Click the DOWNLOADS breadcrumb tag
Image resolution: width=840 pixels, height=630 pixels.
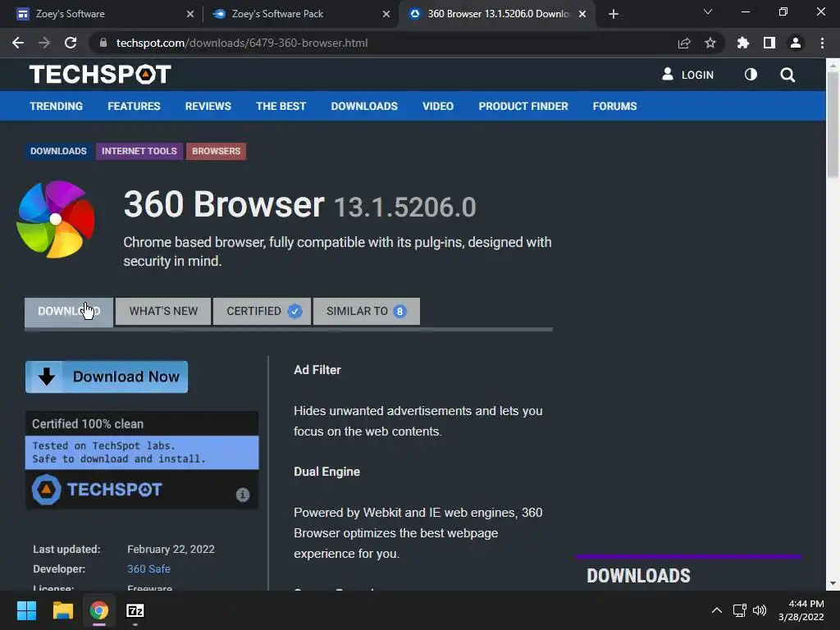(58, 151)
